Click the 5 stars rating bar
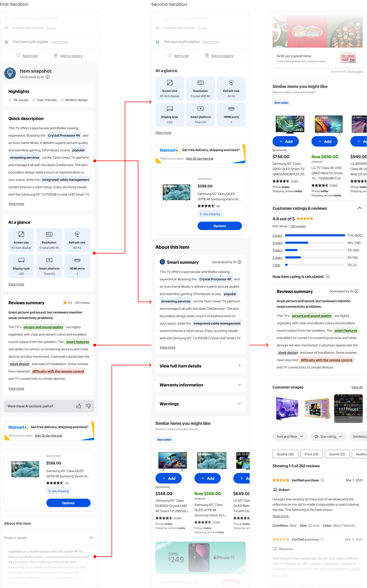This screenshot has height=588, width=367. pos(315,235)
